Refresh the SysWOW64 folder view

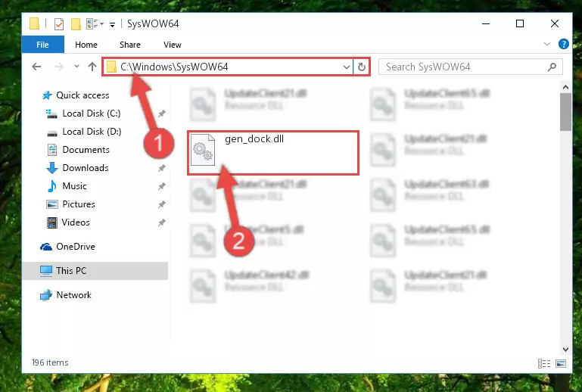point(362,67)
